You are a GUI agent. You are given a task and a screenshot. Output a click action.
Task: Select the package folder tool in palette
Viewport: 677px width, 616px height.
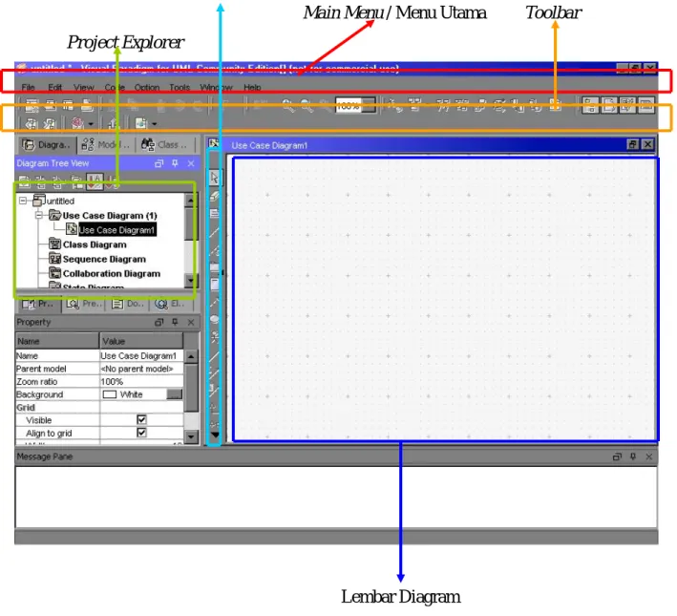tap(215, 266)
